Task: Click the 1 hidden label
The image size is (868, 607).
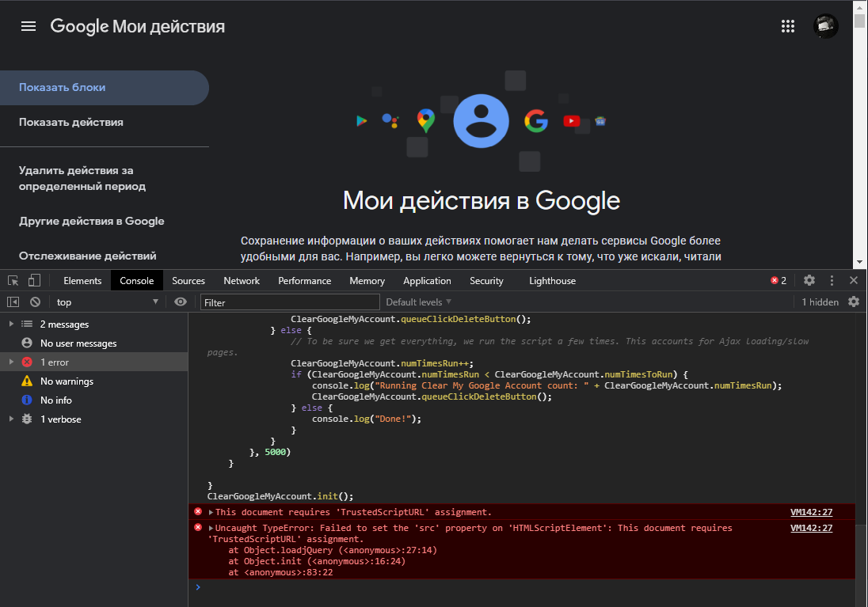Action: coord(820,302)
